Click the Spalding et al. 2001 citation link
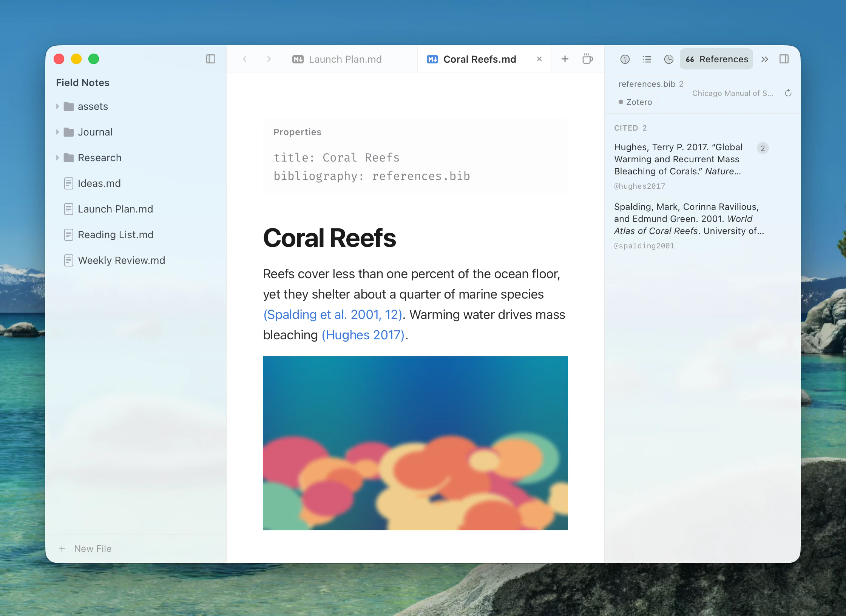The width and height of the screenshot is (846, 616). coord(333,314)
